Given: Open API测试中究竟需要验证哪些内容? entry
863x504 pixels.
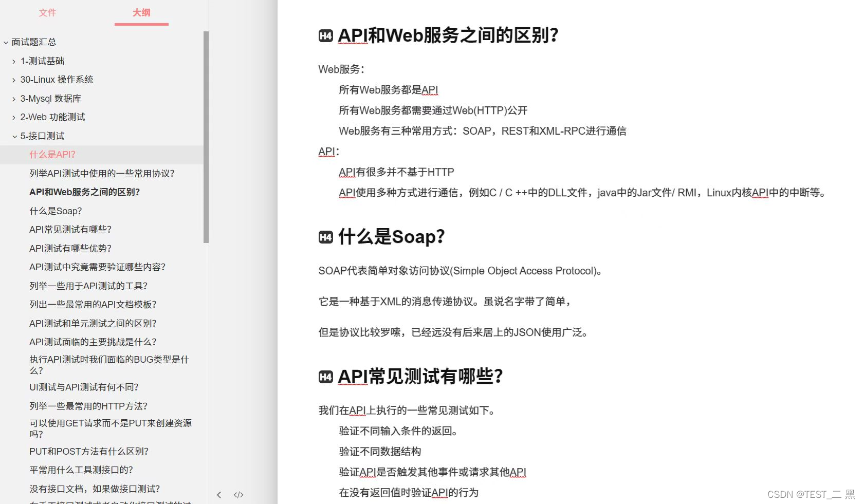Looking at the screenshot, I should coord(98,267).
